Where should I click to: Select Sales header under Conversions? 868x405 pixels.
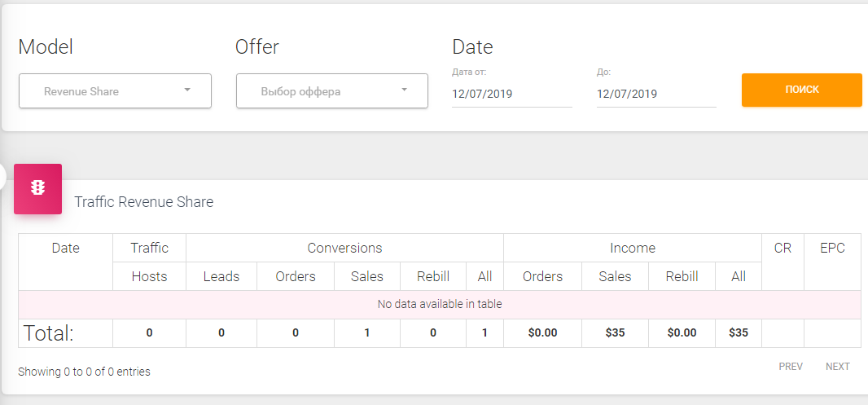coord(367,276)
